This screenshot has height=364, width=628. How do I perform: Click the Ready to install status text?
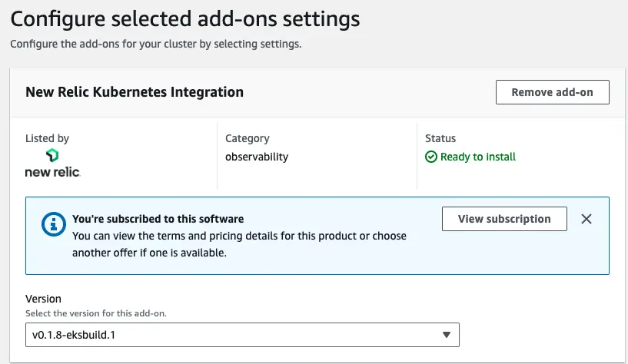tap(478, 157)
